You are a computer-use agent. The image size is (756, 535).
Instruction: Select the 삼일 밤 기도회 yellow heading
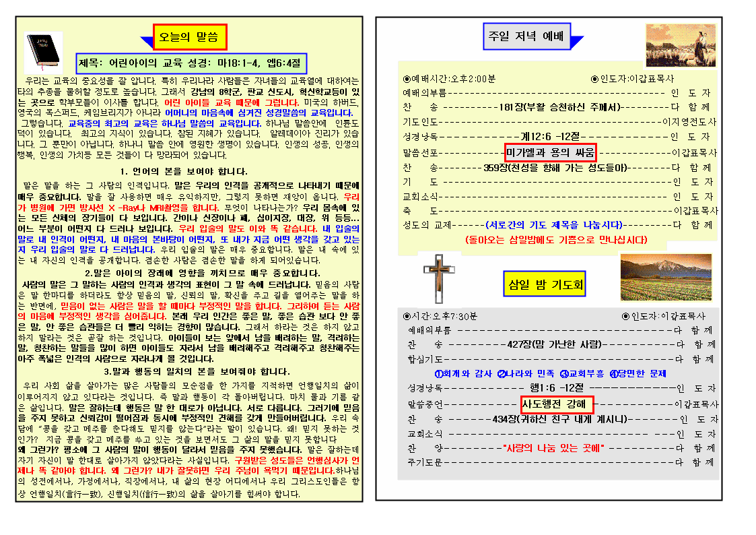(x=544, y=284)
